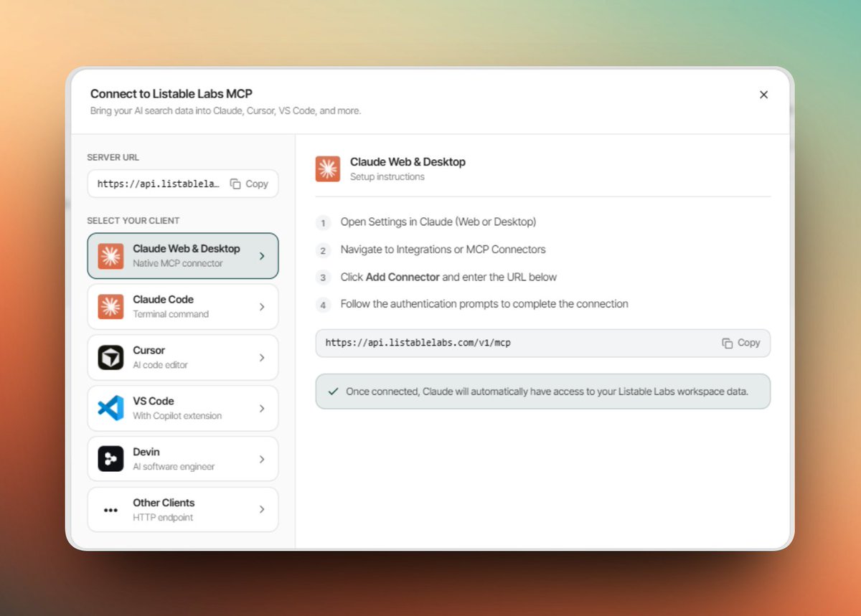
Task: Click the Other Clients three-dots icon
Action: click(110, 510)
